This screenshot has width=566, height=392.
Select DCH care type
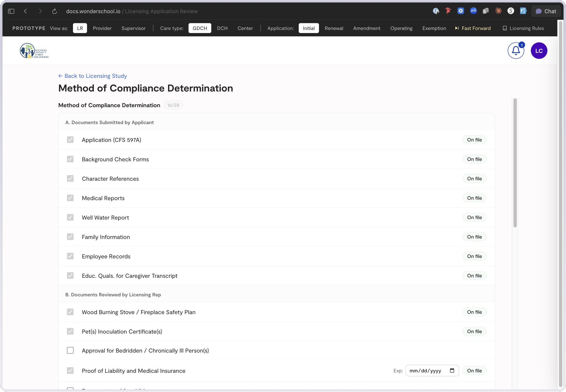tap(222, 28)
